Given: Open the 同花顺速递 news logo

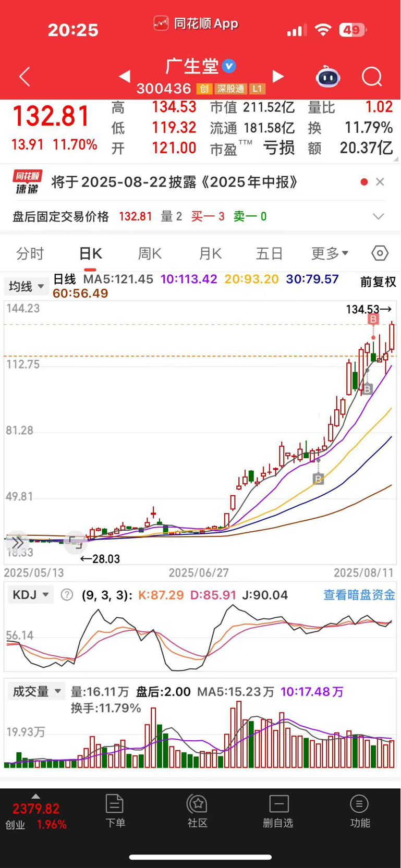Looking at the screenshot, I should tap(28, 182).
